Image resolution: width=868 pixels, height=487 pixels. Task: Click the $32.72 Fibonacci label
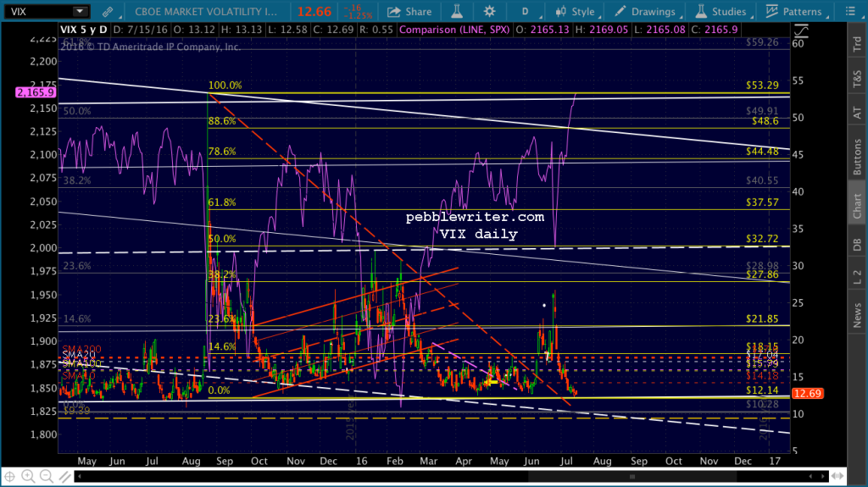[762, 239]
